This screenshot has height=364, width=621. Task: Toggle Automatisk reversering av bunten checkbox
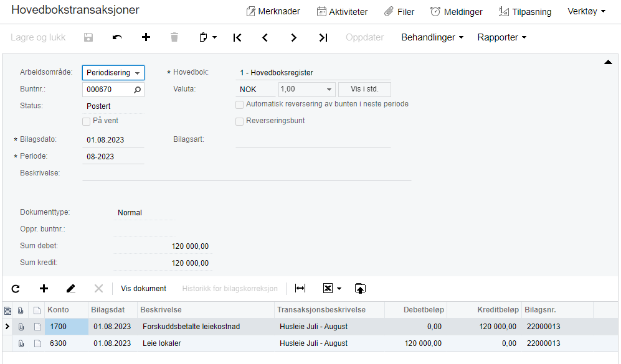click(239, 105)
